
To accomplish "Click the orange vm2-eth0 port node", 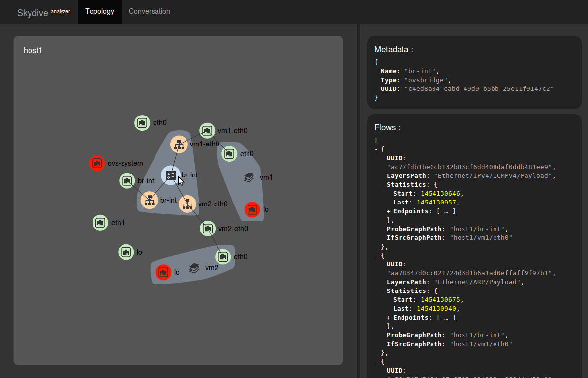I will point(187,204).
